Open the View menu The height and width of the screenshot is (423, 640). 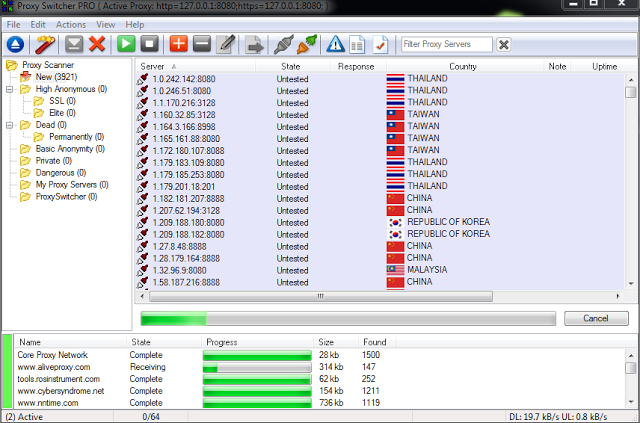coord(106,25)
